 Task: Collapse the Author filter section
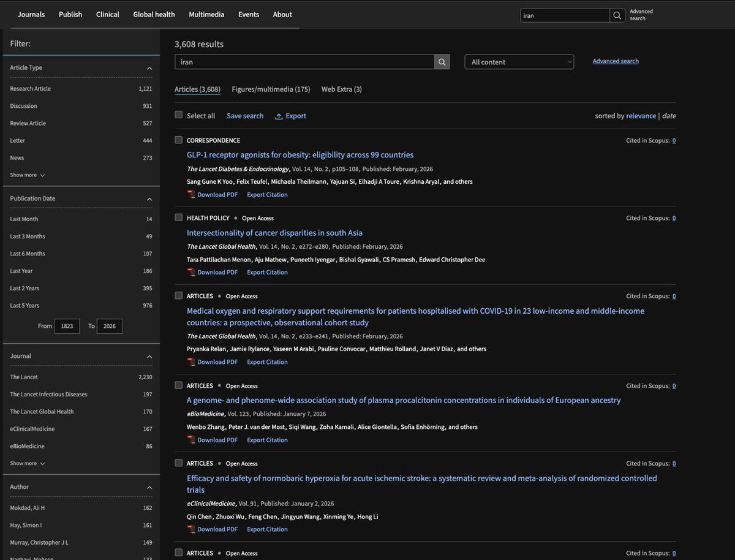(x=149, y=488)
